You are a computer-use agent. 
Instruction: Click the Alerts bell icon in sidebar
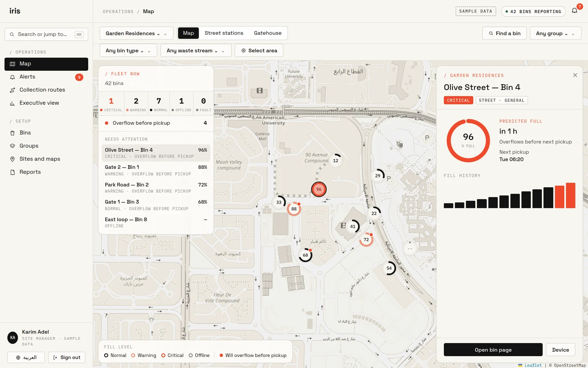coord(12,77)
